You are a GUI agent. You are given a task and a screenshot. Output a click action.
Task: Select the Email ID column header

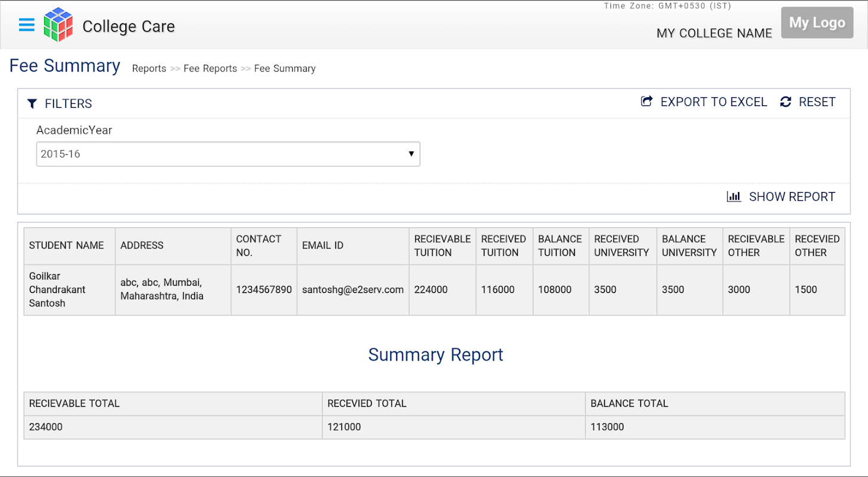[323, 246]
